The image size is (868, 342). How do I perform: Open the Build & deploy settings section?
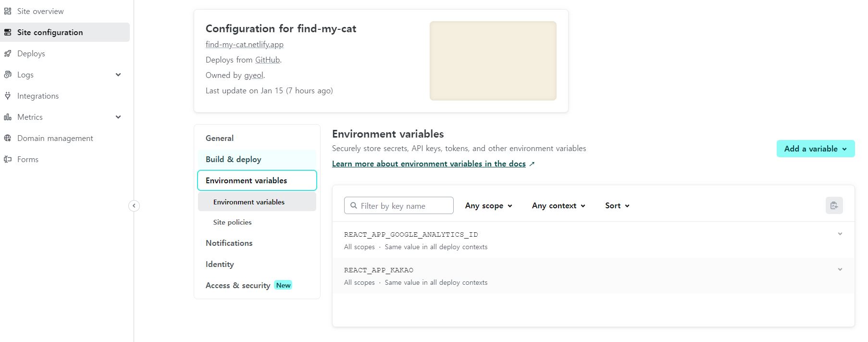pos(234,159)
